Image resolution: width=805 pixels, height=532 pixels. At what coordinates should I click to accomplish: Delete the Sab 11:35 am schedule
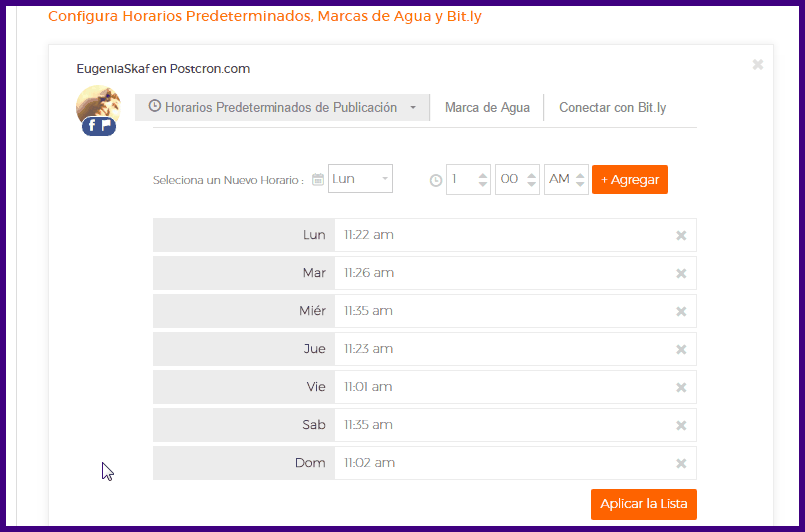(x=681, y=426)
